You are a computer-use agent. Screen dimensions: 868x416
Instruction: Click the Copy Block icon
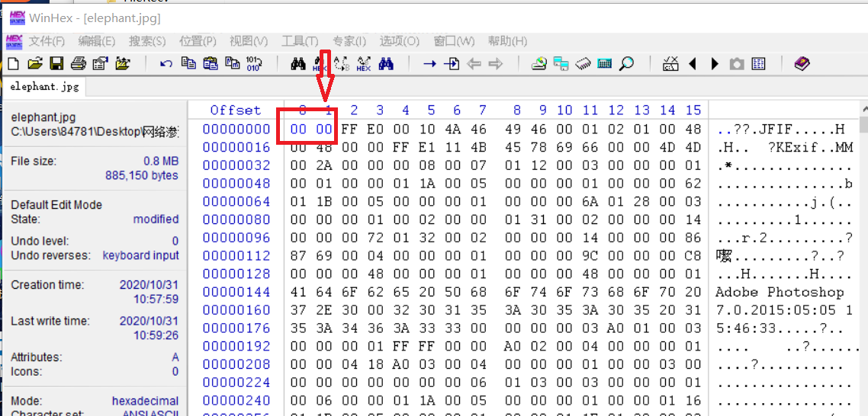[x=188, y=63]
